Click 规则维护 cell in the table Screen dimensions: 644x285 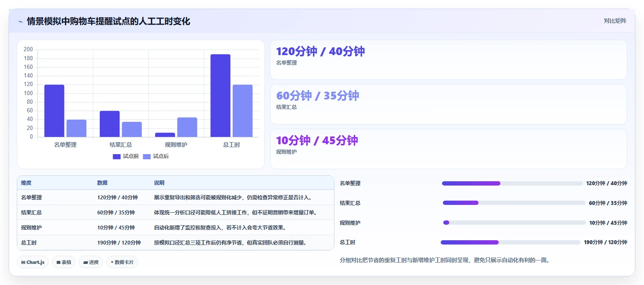(x=31, y=228)
